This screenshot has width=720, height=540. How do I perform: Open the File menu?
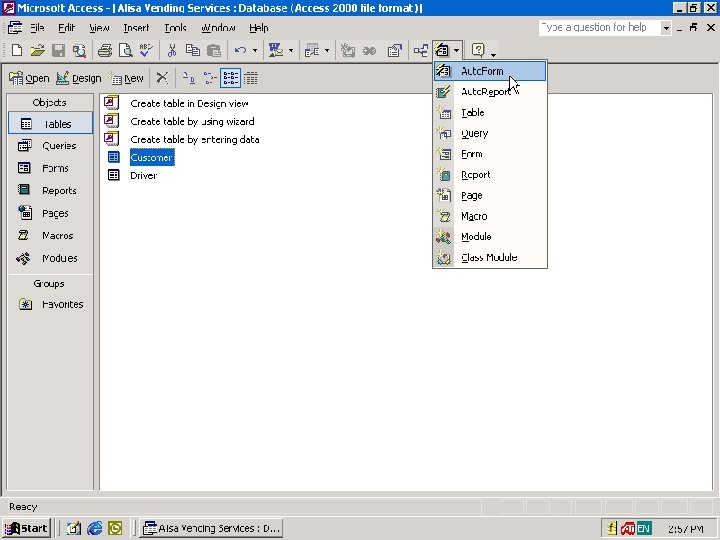click(x=37, y=28)
